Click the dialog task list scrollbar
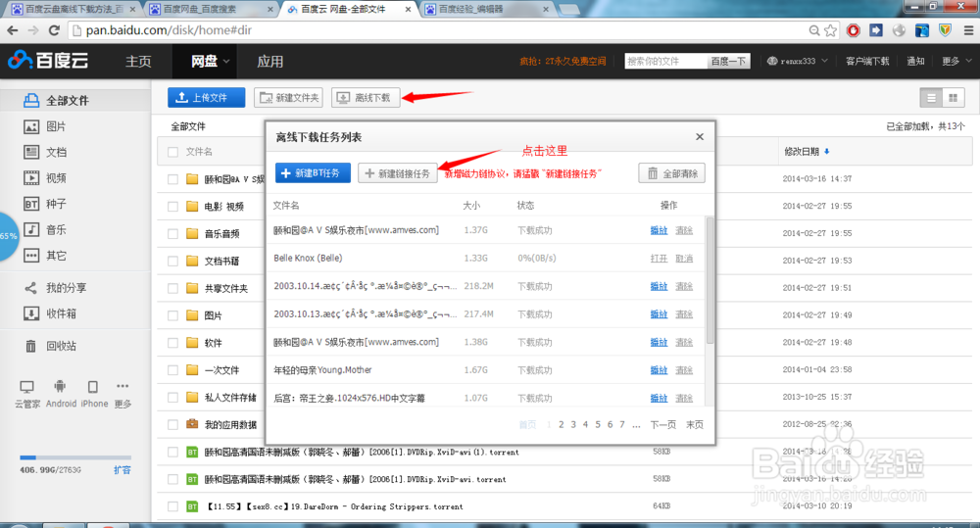Viewport: 980px width, 528px height. click(x=710, y=280)
